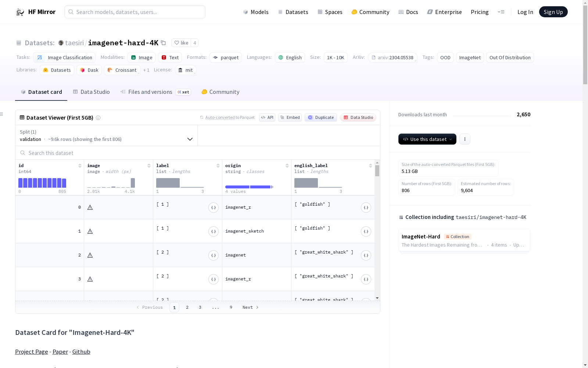Switch to the Data Studio tab
The height and width of the screenshot is (368, 588).
click(92, 92)
